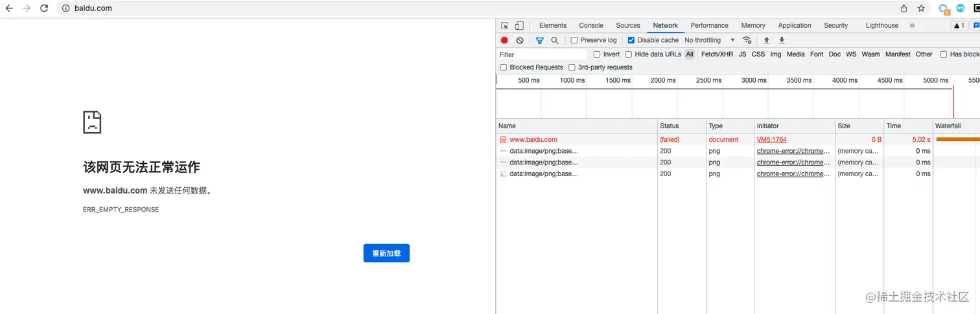Screen dimensions: 980x314
Task: Sort by the Size column header
Action: click(859, 126)
